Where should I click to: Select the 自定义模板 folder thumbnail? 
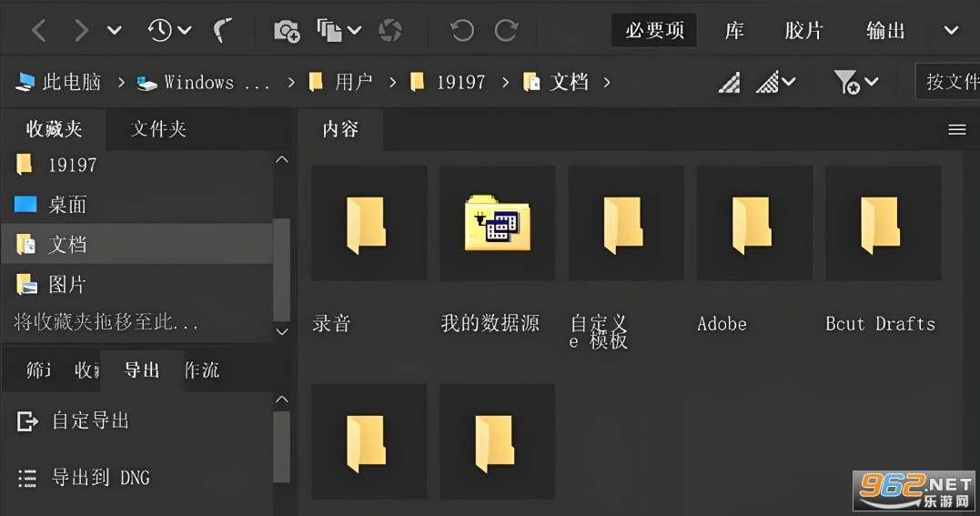pos(626,223)
